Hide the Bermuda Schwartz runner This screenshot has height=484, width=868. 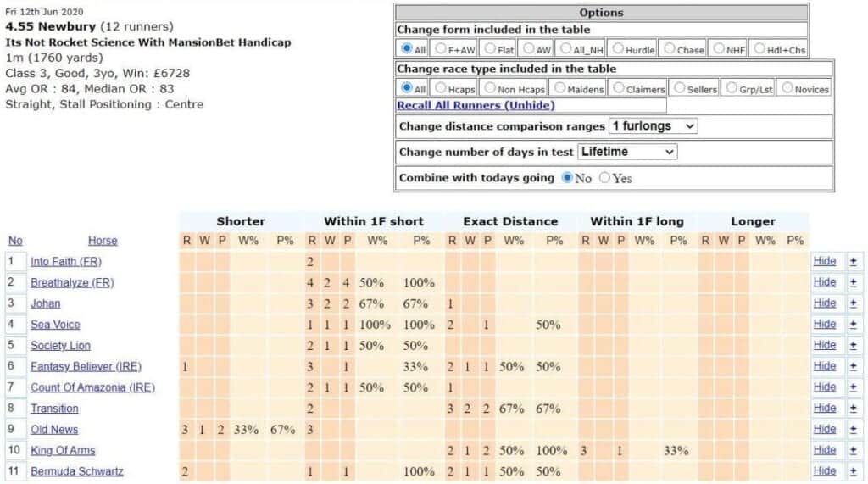tap(824, 471)
